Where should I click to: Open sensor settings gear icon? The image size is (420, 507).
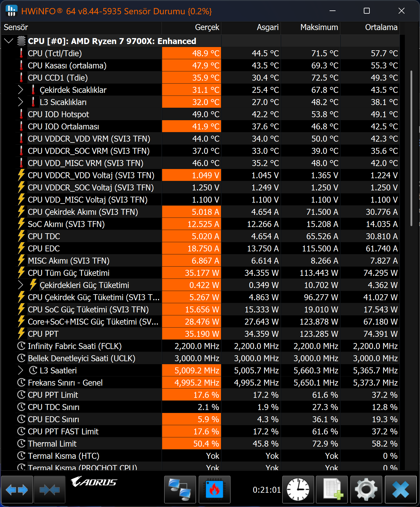coord(366,489)
